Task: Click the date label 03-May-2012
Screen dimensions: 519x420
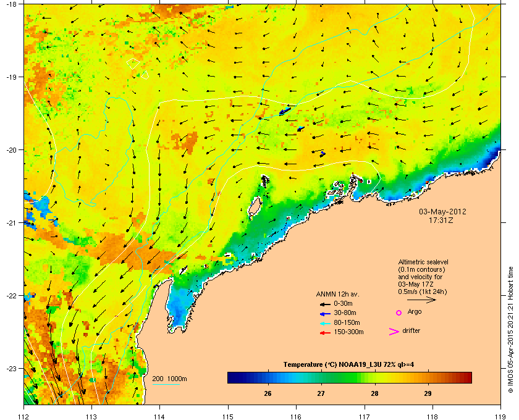Action: pyautogui.click(x=442, y=211)
